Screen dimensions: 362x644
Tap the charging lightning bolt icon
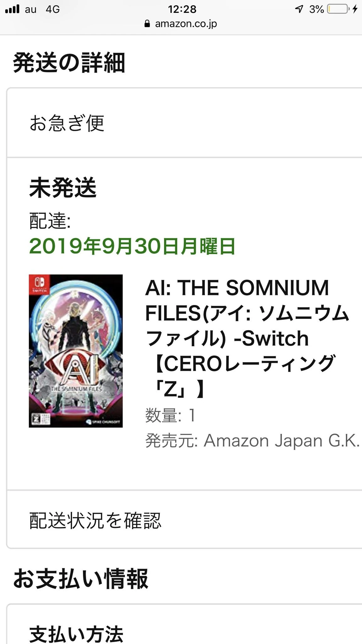355,9
